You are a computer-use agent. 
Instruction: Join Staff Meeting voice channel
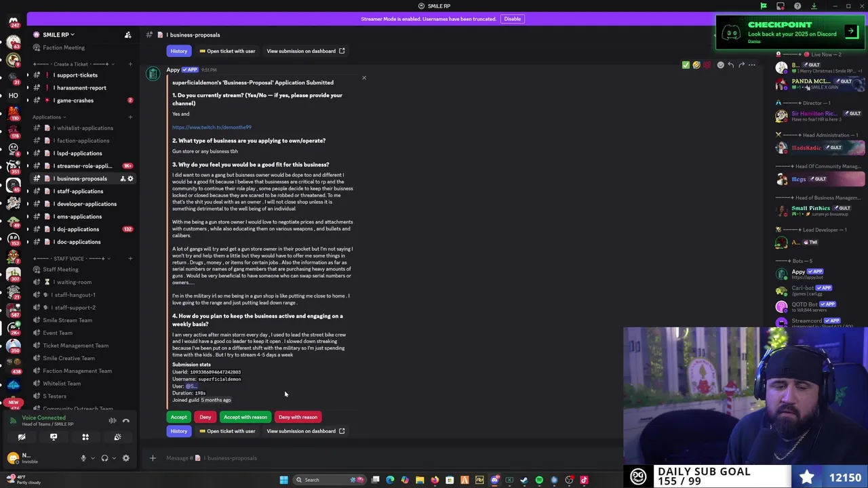click(x=81, y=269)
